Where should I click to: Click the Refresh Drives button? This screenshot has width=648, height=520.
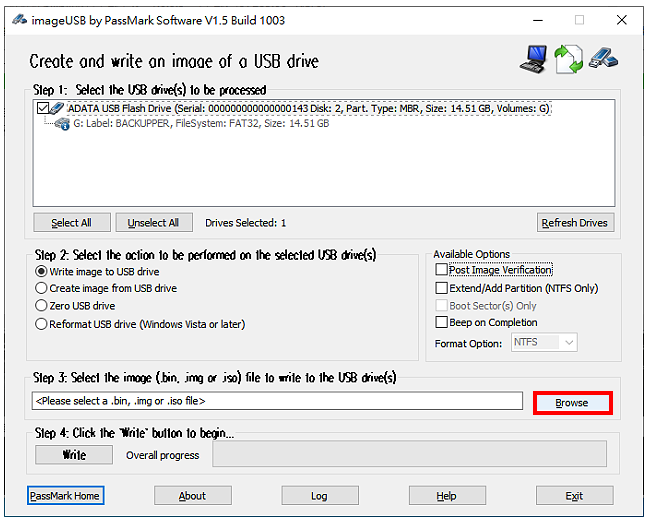point(575,223)
